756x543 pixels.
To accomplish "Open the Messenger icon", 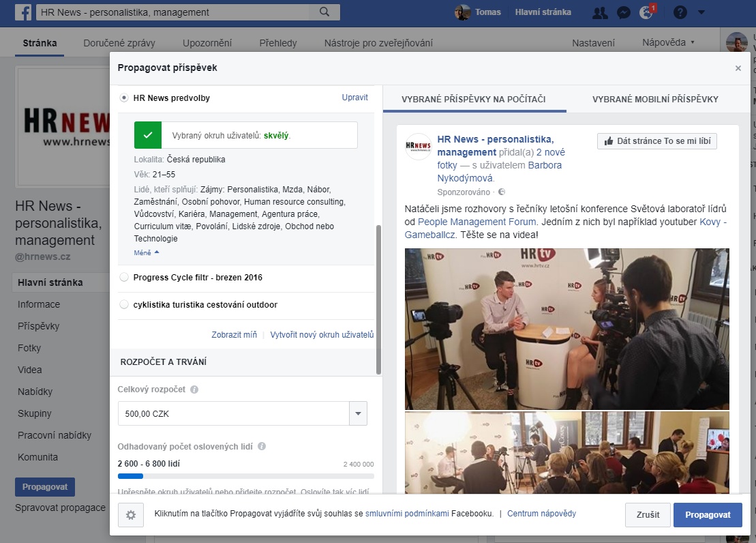I will pos(624,12).
